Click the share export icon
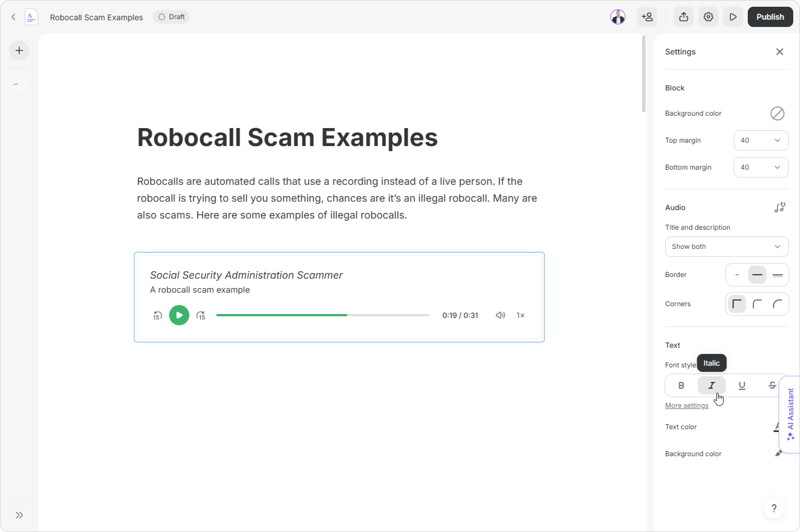 click(x=684, y=17)
